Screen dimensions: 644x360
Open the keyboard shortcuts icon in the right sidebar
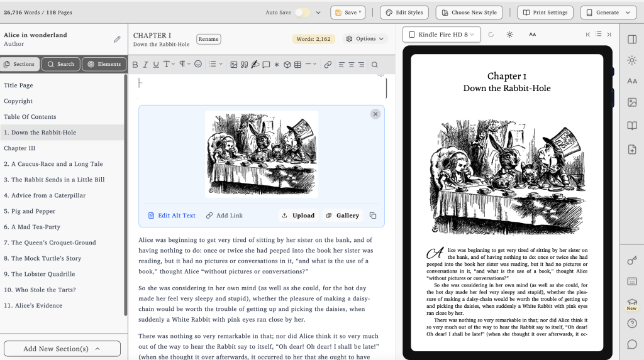(632, 281)
